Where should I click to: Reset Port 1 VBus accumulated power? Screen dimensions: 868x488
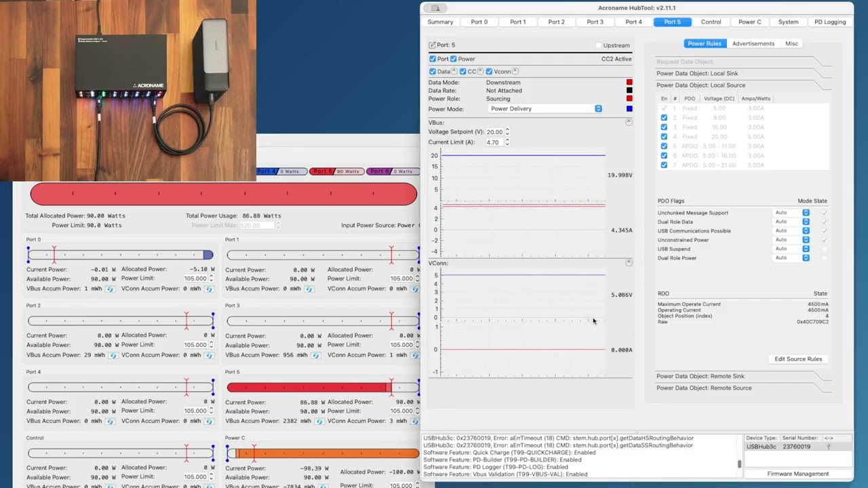(309, 289)
